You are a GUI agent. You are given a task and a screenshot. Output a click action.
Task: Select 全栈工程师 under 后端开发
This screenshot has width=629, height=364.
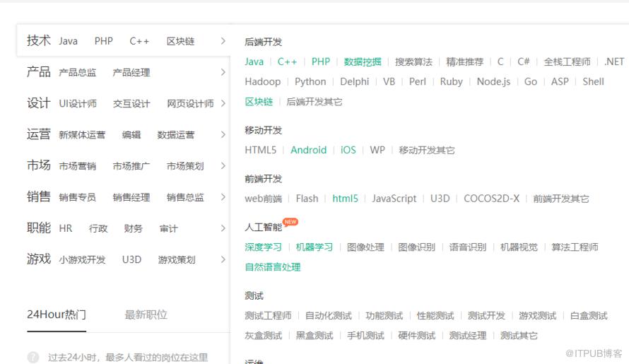click(567, 61)
